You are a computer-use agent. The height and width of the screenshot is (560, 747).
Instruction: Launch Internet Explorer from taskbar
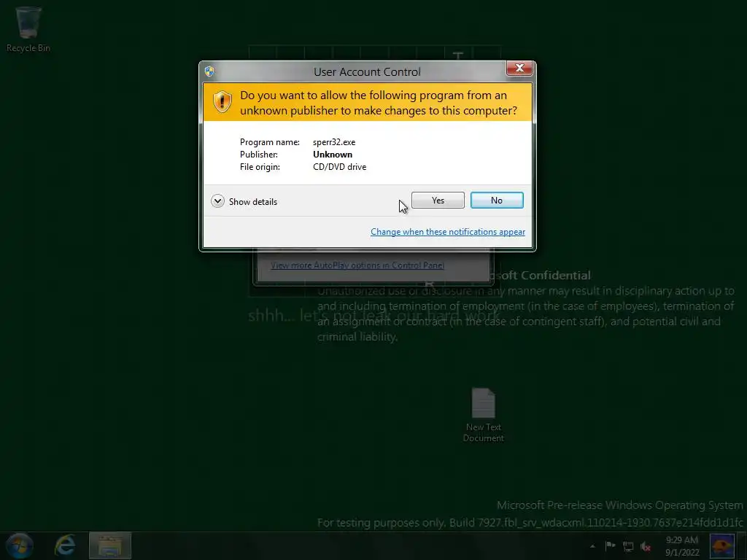(x=65, y=545)
